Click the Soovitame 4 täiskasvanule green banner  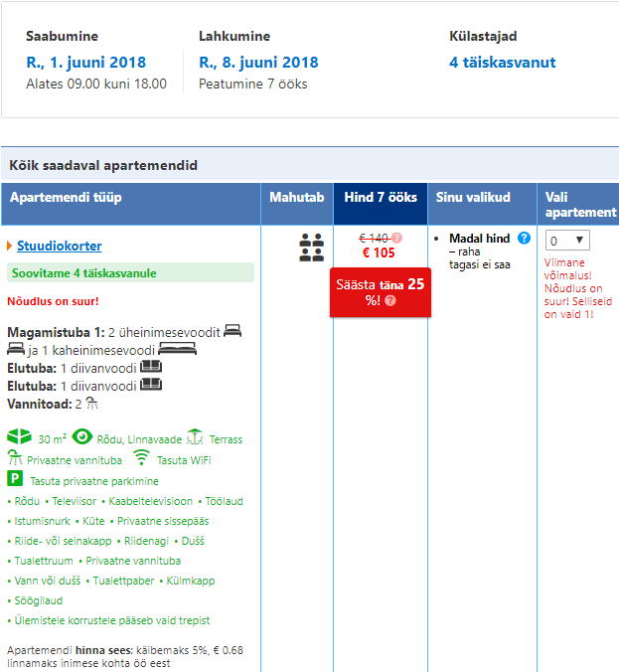[130, 273]
